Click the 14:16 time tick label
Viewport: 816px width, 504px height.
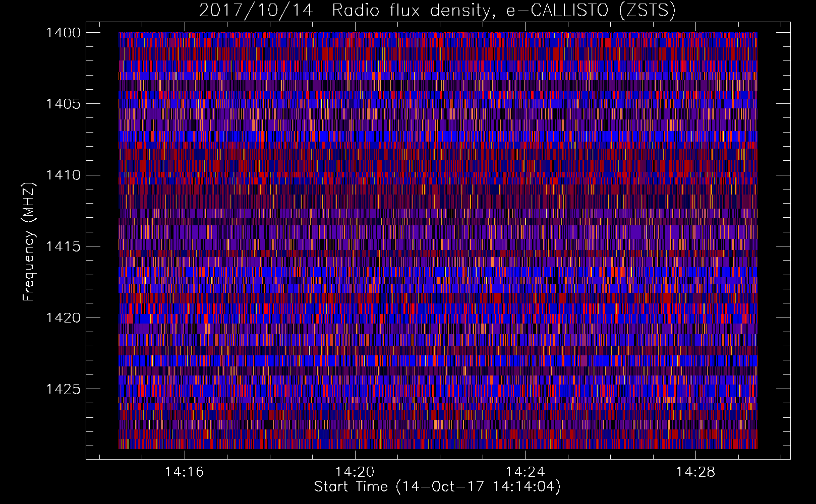pos(184,472)
